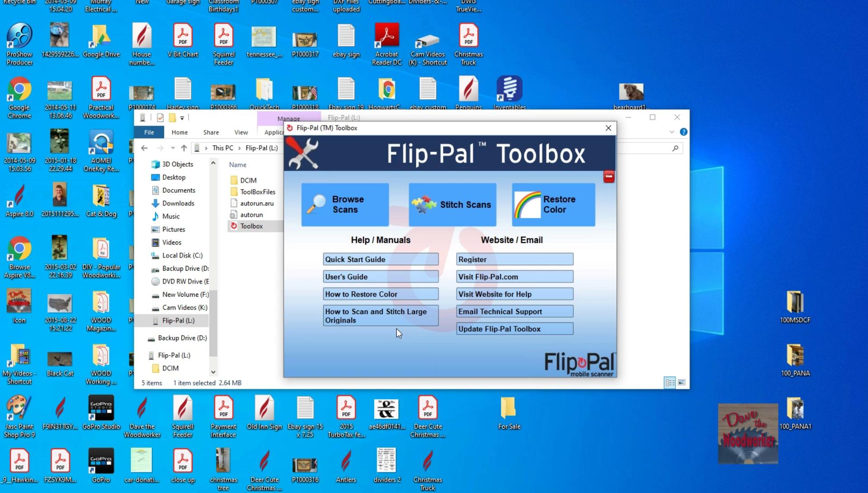Open the Quick Start Guide
This screenshot has width=868, height=493.
(380, 259)
